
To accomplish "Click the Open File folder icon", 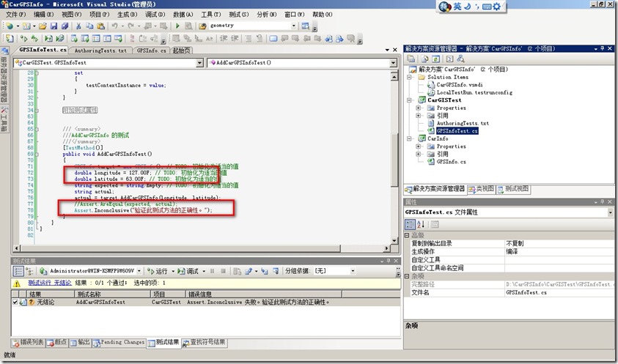I will 43,26.
